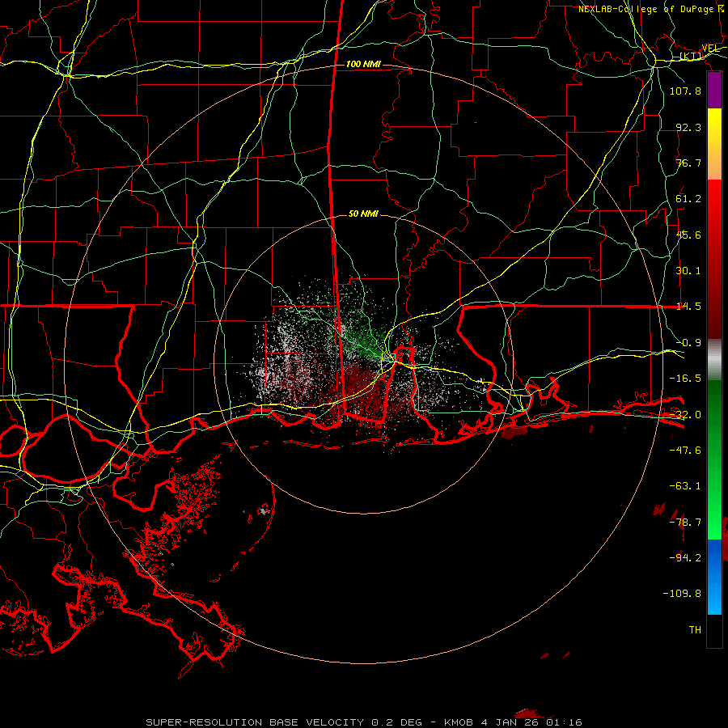Select the -0.9 legend value

click(688, 343)
